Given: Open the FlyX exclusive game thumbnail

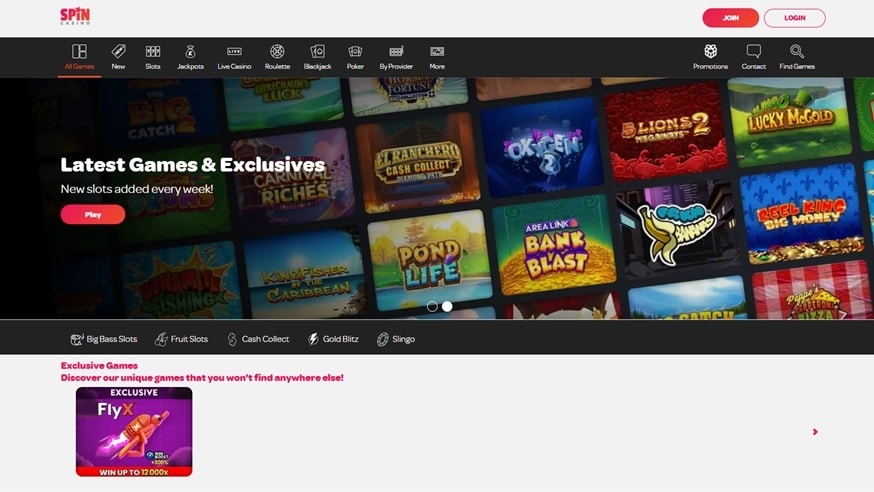Looking at the screenshot, I should point(134,432).
